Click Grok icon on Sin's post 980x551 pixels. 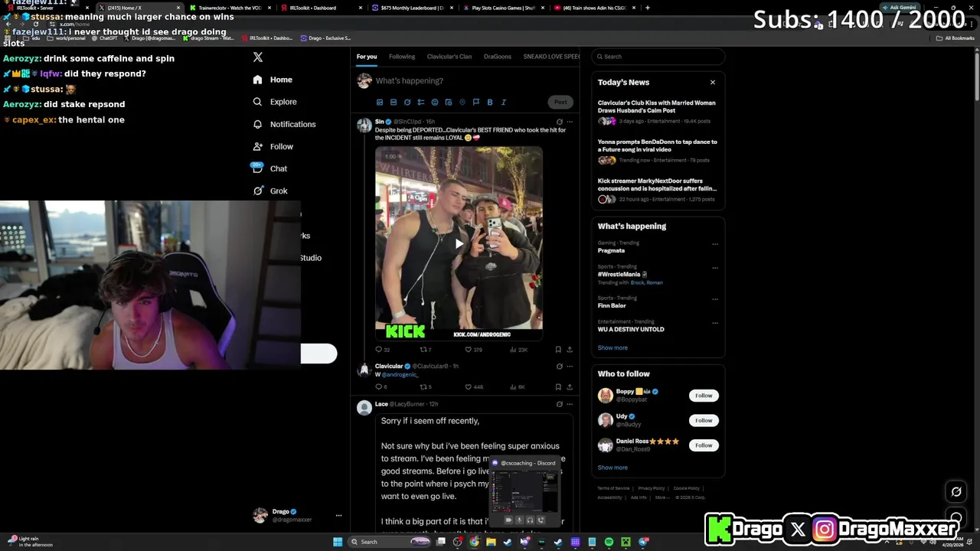tap(559, 122)
